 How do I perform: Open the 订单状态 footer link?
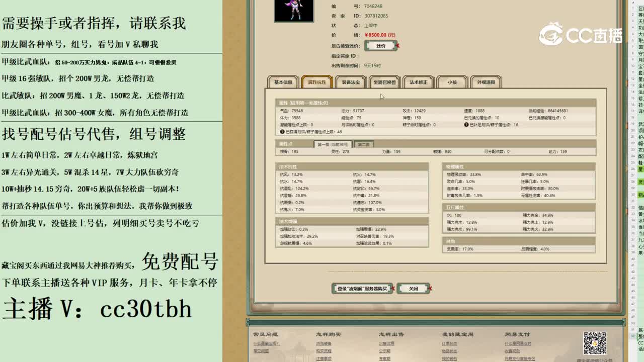449,344
